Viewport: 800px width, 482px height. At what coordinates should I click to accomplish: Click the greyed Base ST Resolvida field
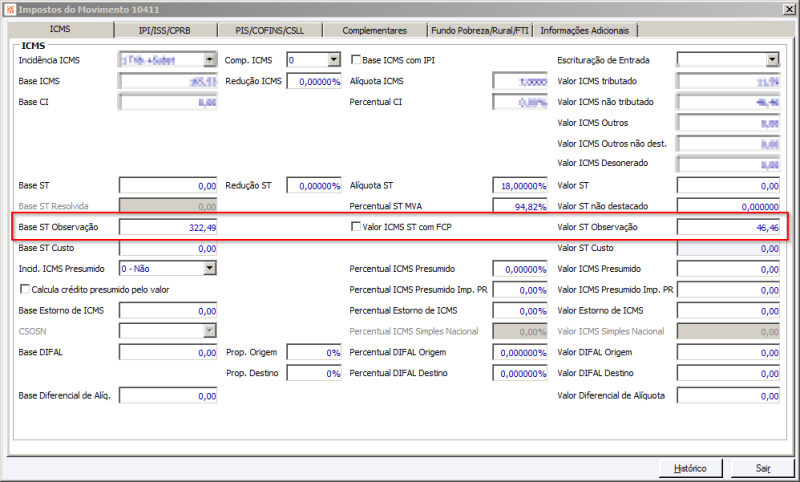coord(168,206)
